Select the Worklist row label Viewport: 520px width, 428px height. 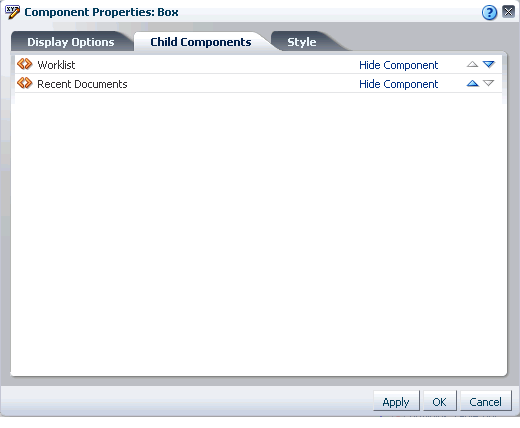coord(56,65)
